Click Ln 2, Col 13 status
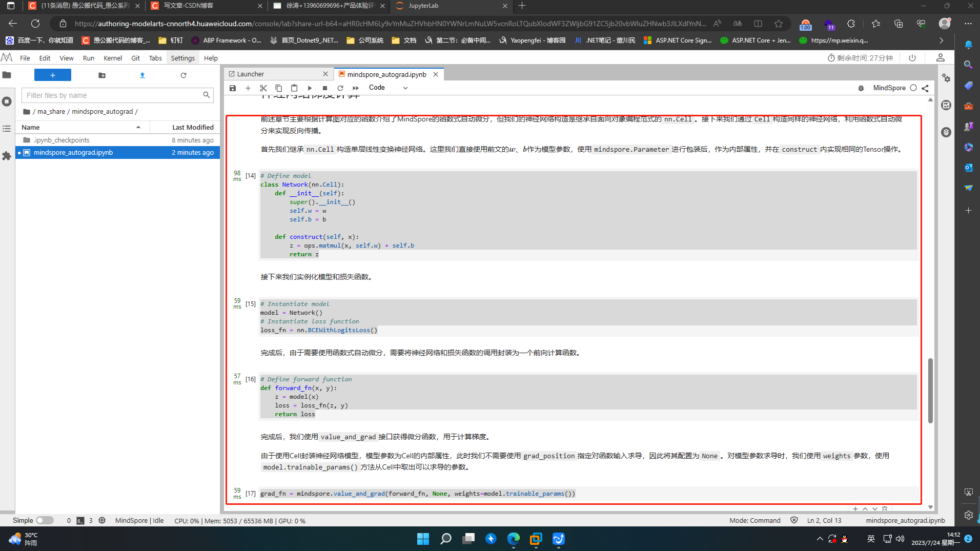 click(824, 520)
